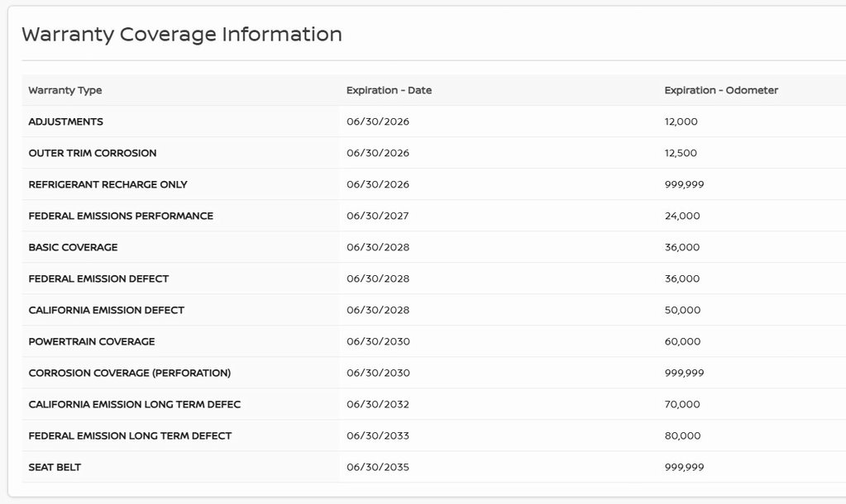Click the 06/30/2027 expiration date cell
Image resolution: width=846 pixels, height=504 pixels.
378,216
